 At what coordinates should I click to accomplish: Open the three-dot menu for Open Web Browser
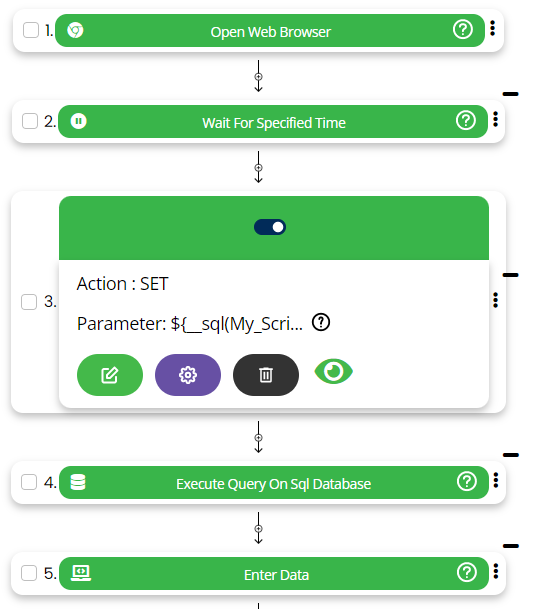493,28
